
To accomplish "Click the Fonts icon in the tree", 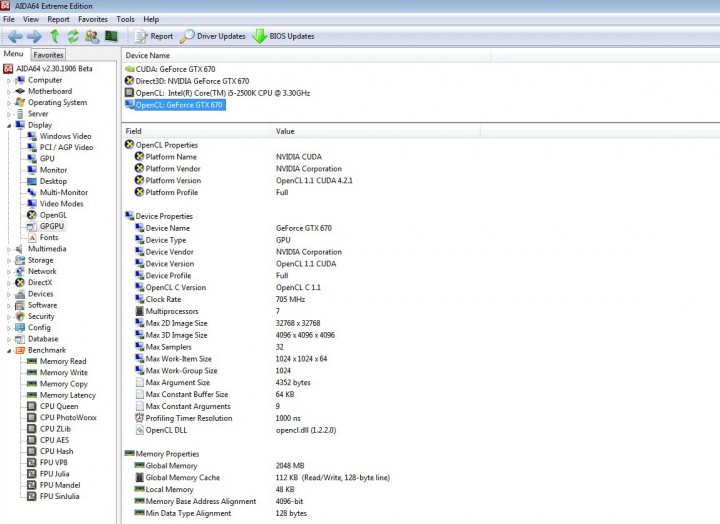I will [32, 237].
